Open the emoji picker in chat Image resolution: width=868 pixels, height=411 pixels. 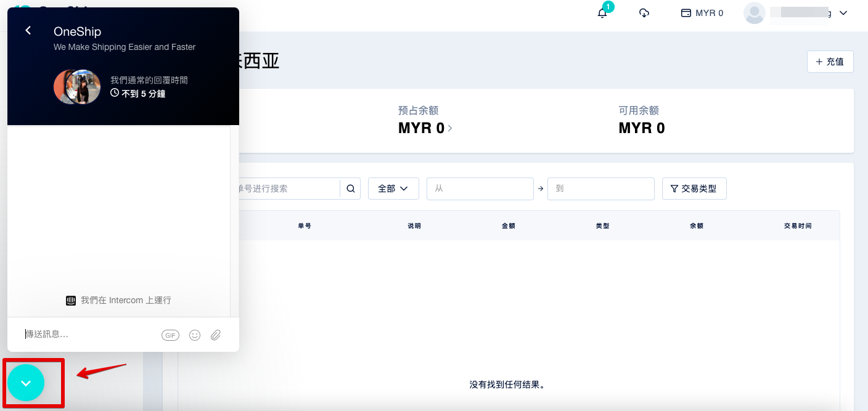point(195,335)
